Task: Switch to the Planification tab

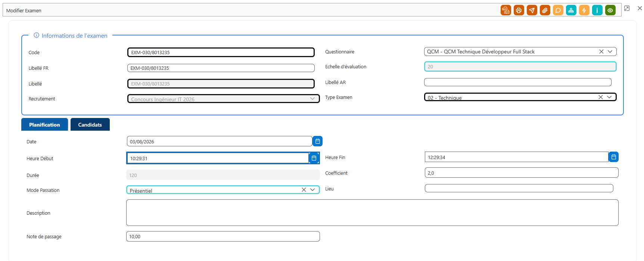Action: point(44,124)
